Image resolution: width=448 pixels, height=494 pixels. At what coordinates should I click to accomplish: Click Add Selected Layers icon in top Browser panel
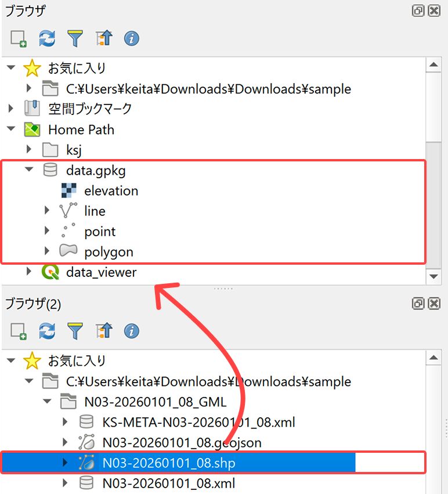tap(19, 39)
